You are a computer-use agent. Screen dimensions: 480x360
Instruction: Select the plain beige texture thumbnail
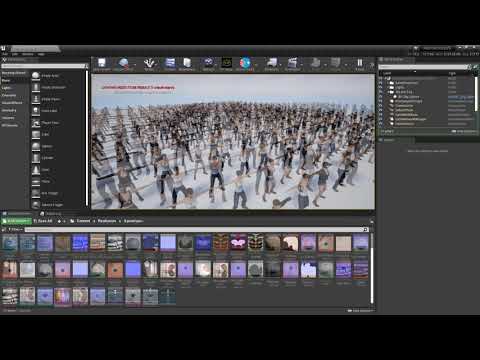tap(343, 242)
